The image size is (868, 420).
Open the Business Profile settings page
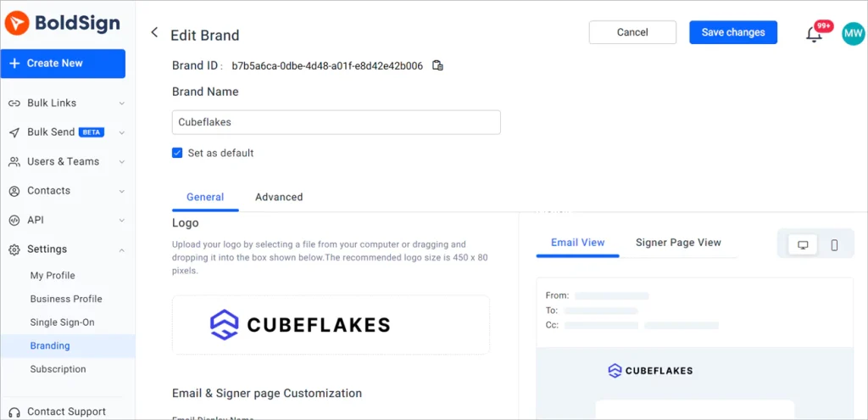coord(66,299)
